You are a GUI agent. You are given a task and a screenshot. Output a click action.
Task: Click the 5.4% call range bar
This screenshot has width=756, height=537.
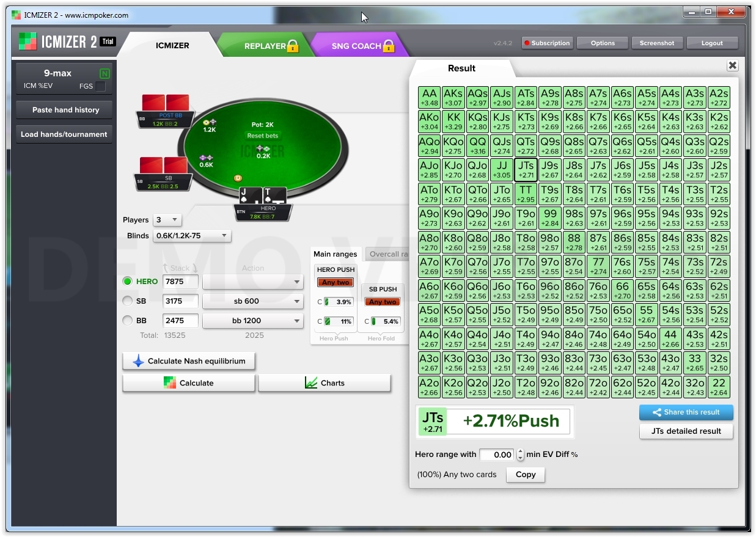(x=386, y=321)
